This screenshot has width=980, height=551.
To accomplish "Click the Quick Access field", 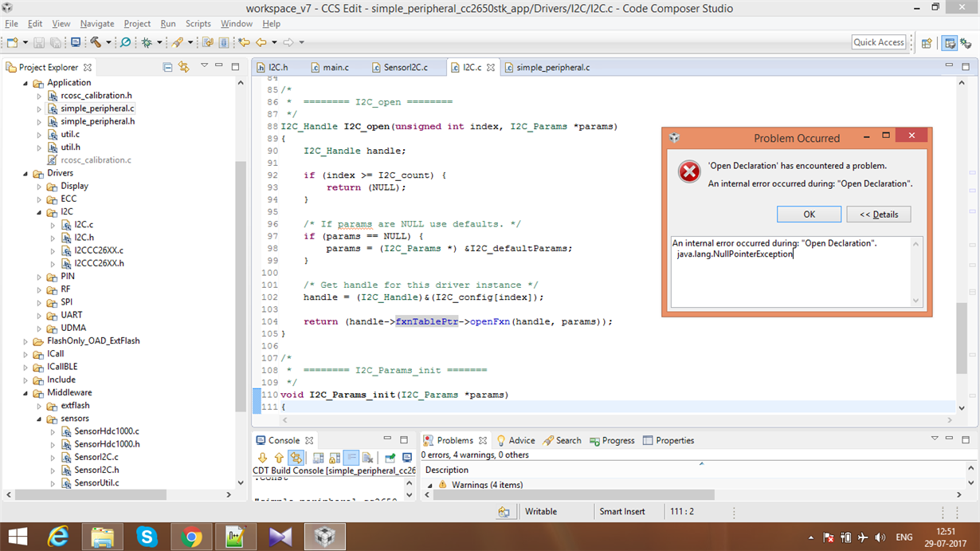I will [x=879, y=42].
